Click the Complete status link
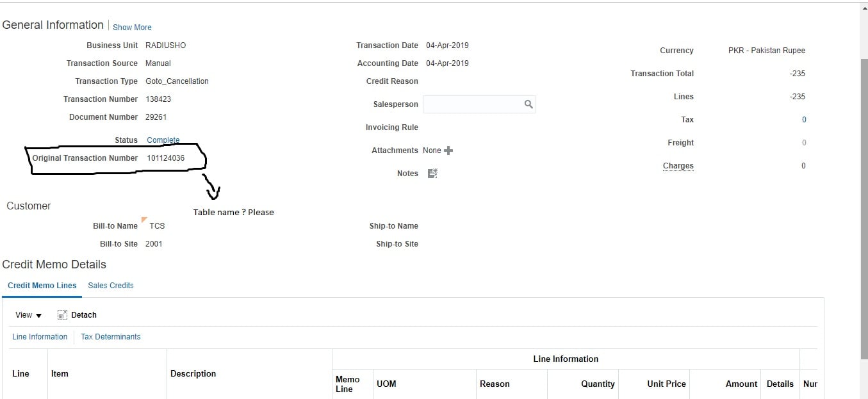868x399 pixels. 163,140
